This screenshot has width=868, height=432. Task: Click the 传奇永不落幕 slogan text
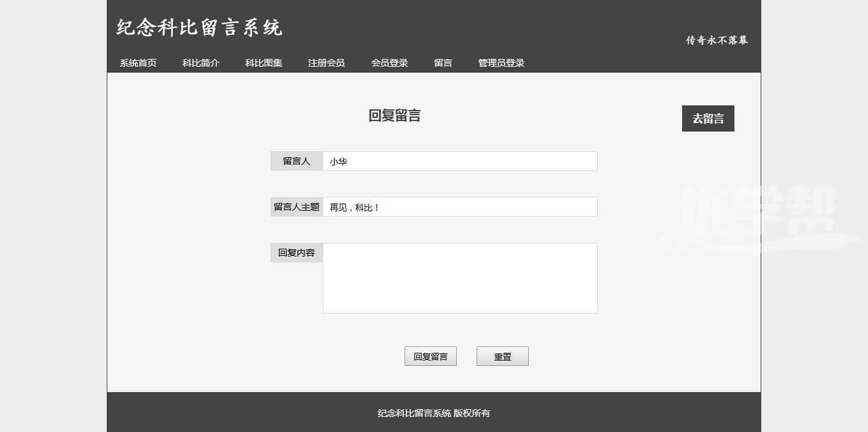pos(717,40)
